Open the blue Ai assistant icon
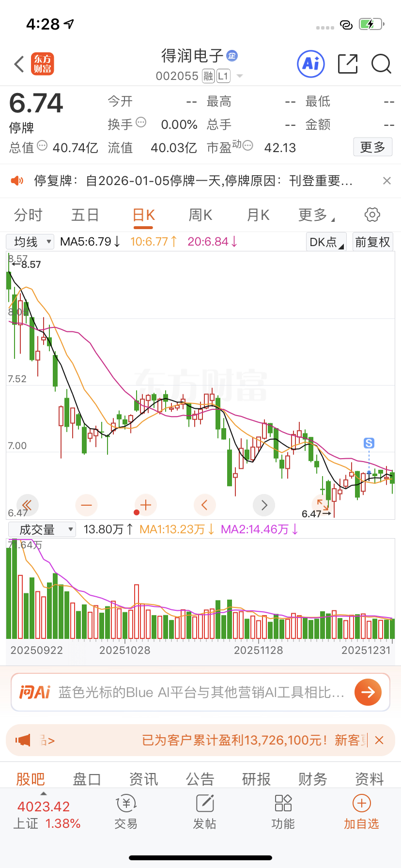This screenshot has width=401, height=868. pos(311,63)
